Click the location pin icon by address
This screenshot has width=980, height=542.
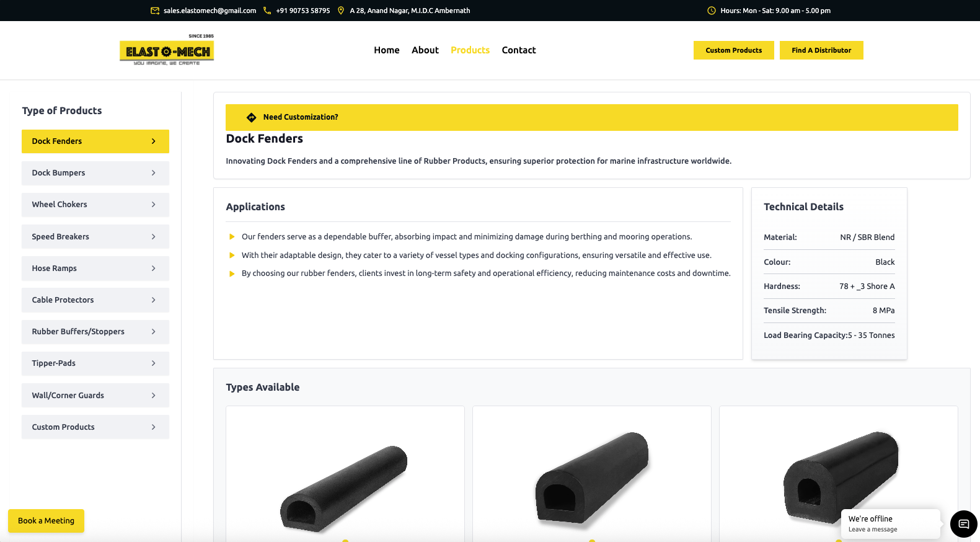click(x=340, y=11)
